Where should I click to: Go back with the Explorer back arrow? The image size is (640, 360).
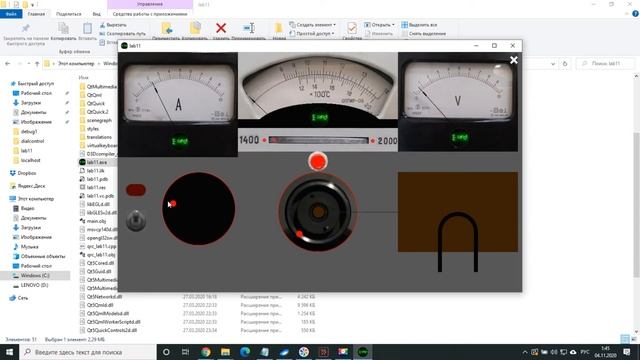(x=8, y=64)
